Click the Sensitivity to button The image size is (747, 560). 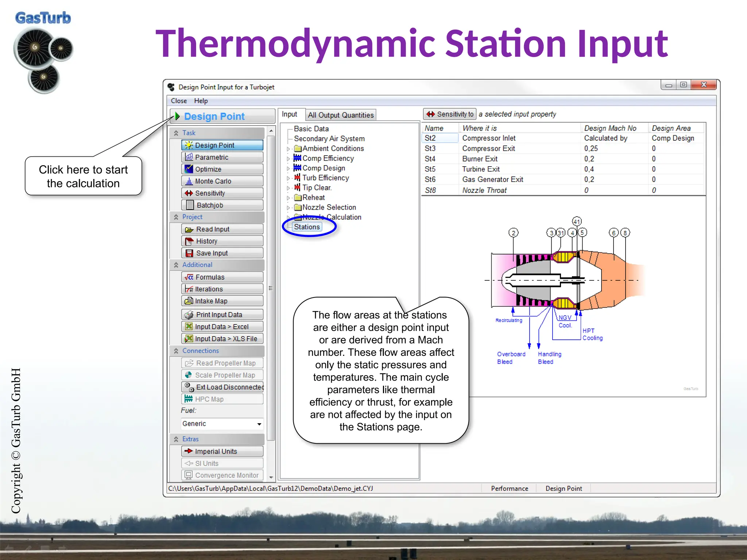(449, 114)
